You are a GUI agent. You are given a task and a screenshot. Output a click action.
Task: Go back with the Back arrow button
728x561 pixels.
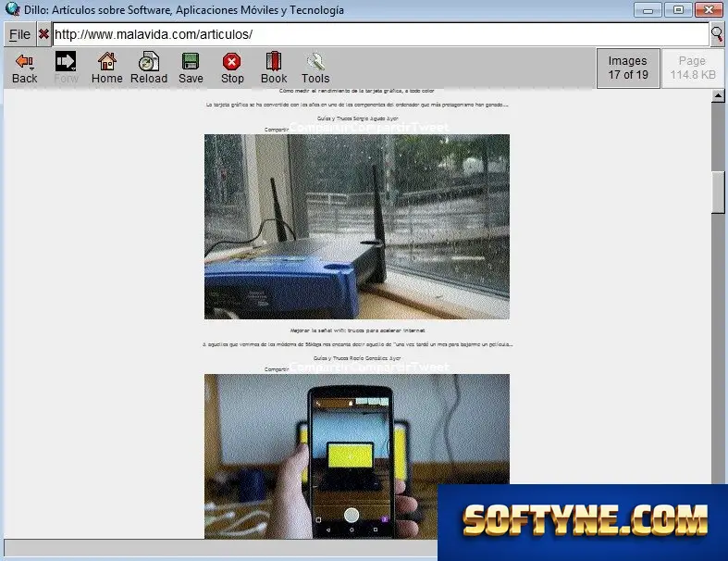(24, 68)
